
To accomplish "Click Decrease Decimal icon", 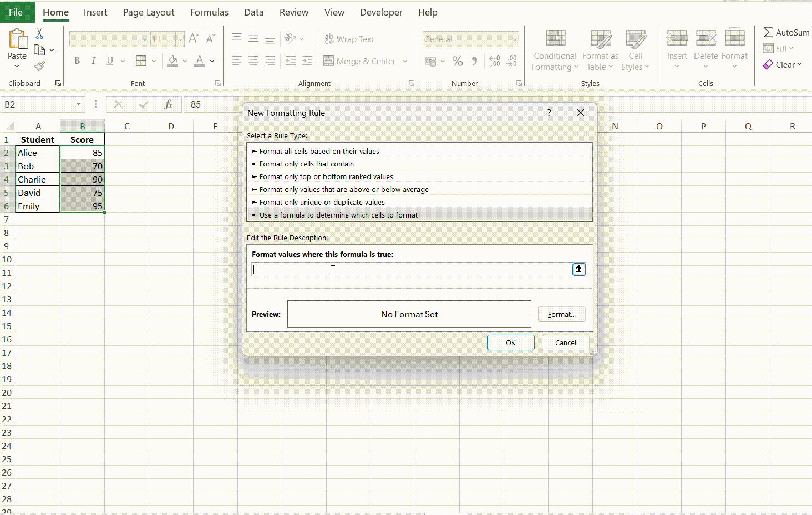I will (x=512, y=61).
